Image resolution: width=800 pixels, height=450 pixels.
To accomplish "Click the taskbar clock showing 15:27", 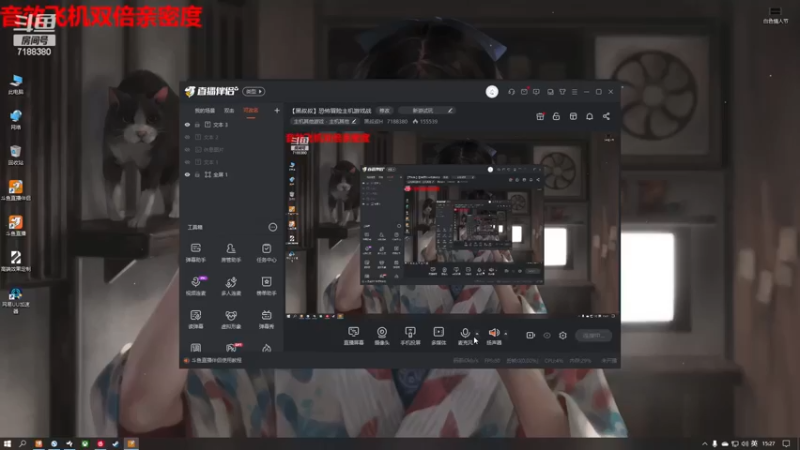I will pos(769,444).
